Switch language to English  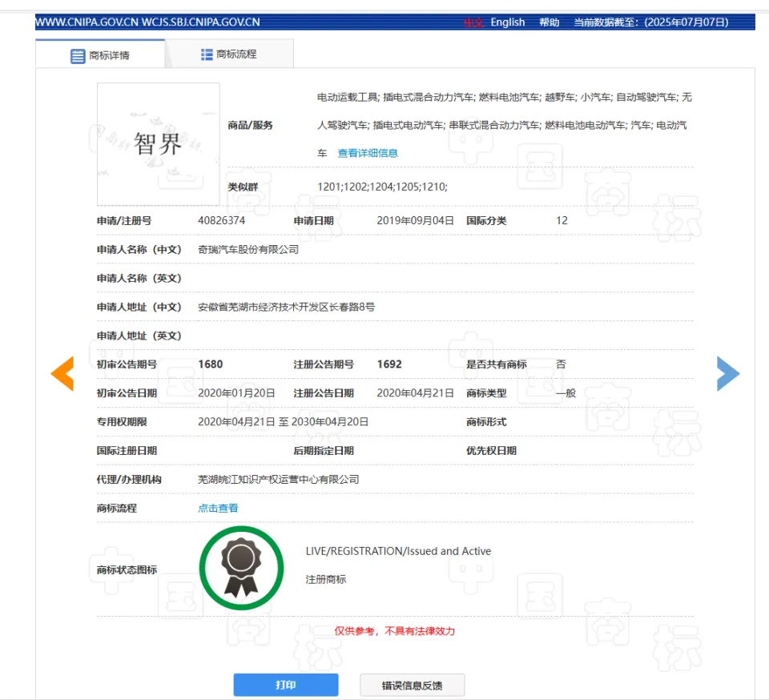point(508,22)
